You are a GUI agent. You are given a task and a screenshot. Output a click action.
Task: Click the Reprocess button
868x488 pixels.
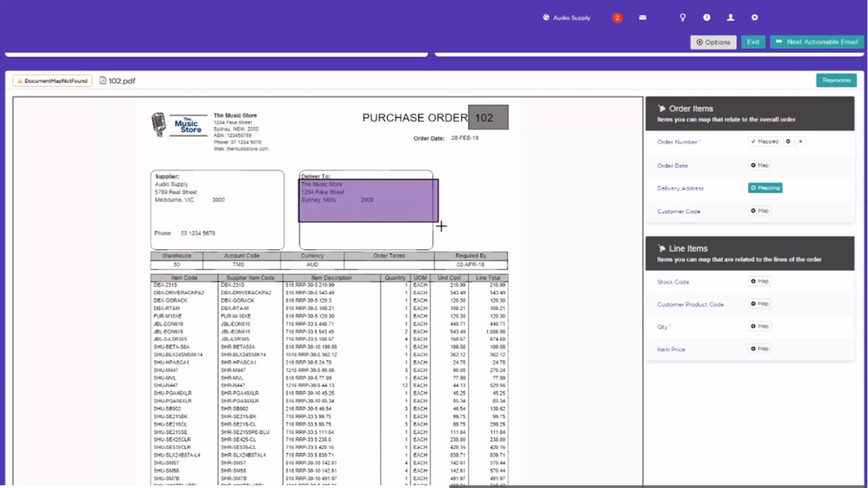[x=836, y=80]
